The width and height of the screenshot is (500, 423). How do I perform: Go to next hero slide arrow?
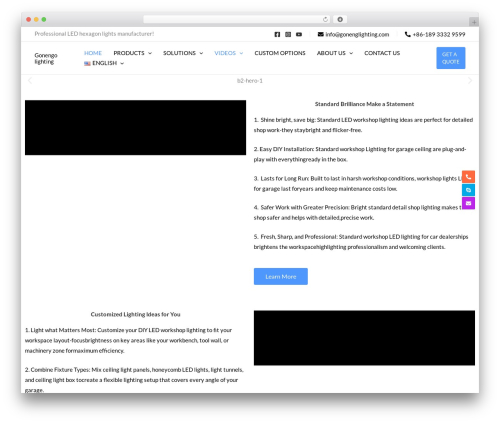470,80
